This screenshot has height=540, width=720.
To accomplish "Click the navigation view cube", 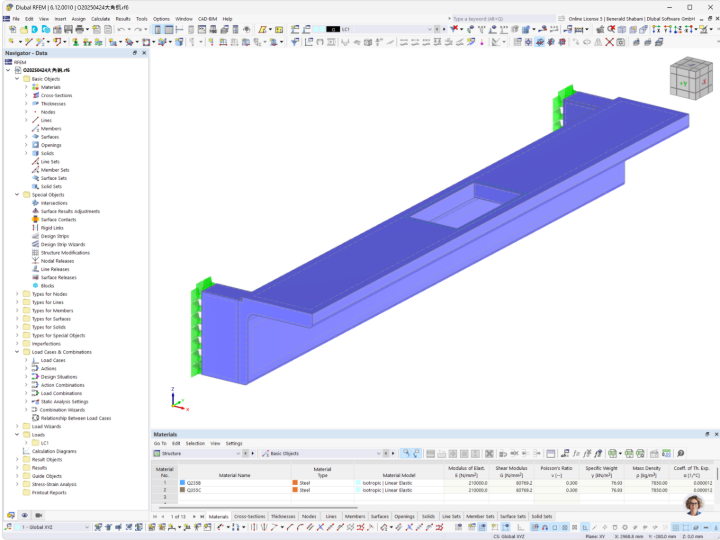I will (691, 78).
